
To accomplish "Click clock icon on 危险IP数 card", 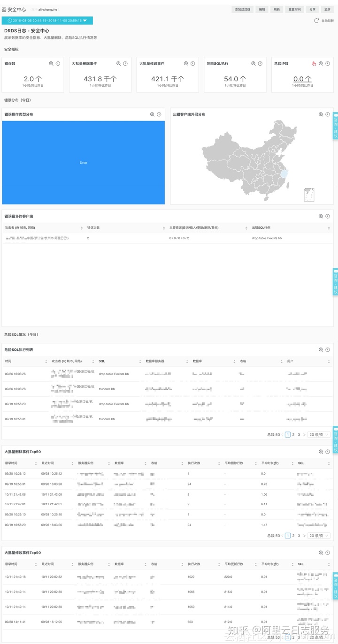I will pos(328,63).
